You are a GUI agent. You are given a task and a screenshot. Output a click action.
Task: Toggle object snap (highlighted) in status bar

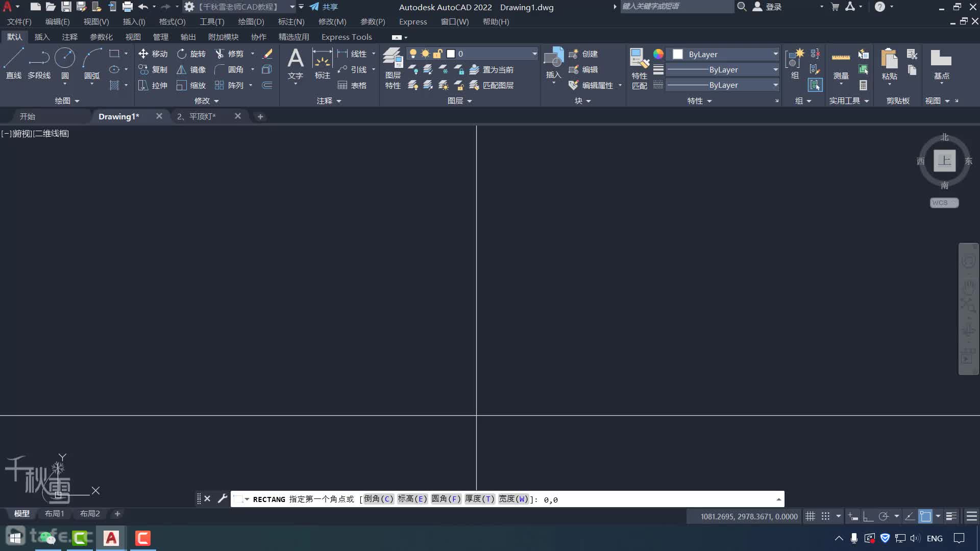tap(925, 516)
